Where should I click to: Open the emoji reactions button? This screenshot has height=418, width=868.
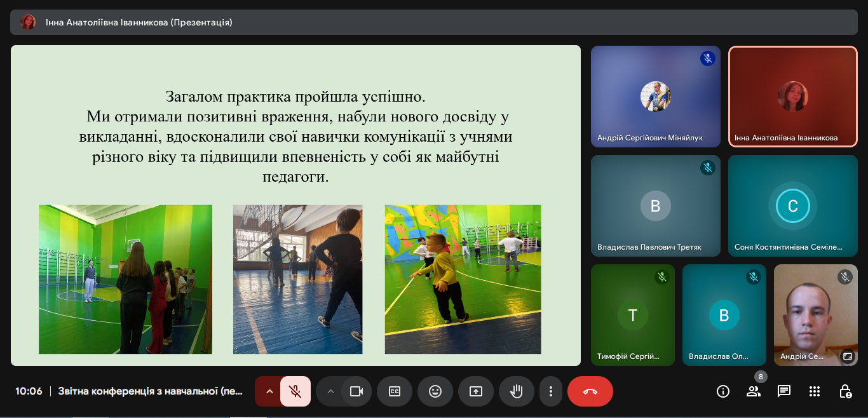pyautogui.click(x=435, y=391)
